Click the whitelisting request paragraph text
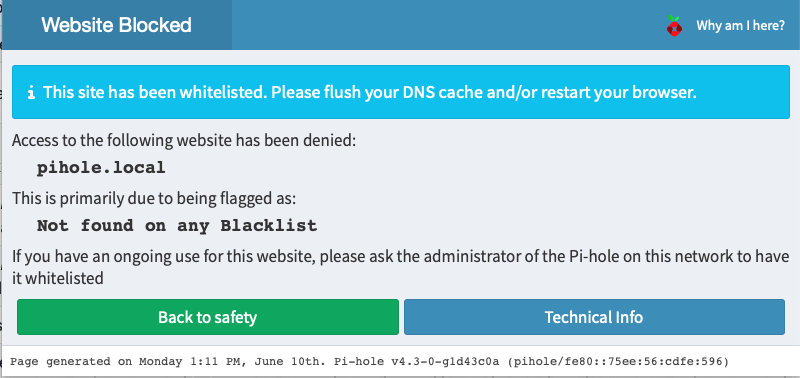Image resolution: width=800 pixels, height=378 pixels. 401,267
